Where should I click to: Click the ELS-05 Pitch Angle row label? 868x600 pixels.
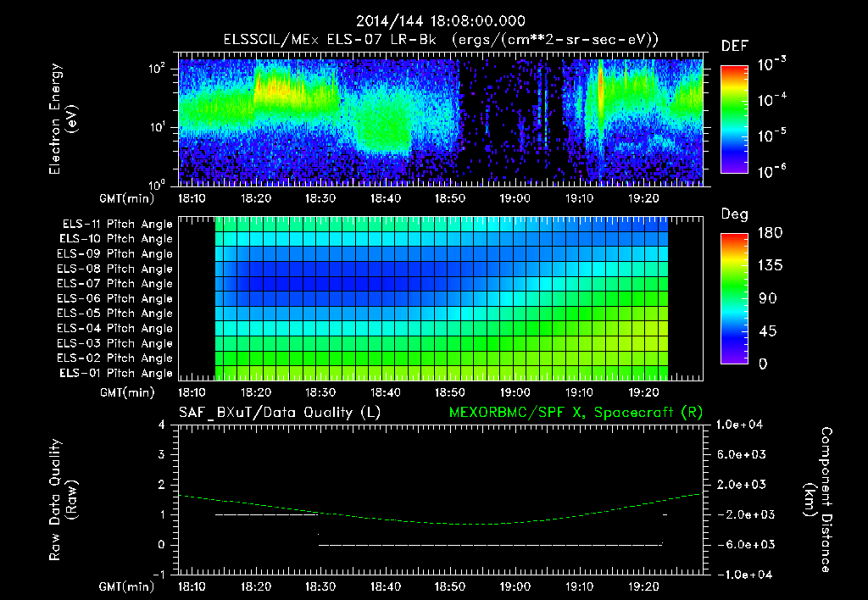tap(114, 314)
